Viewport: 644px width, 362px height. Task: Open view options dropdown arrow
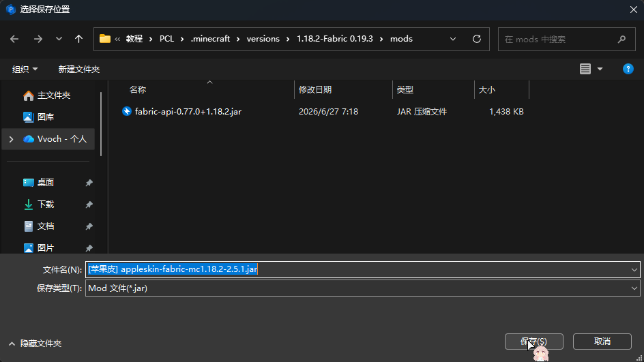[x=600, y=69]
